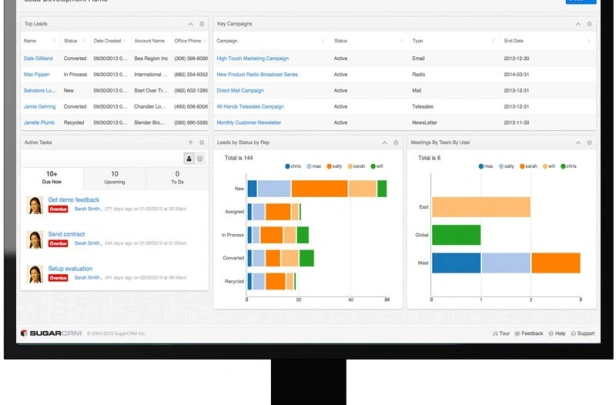Collapse the Top Leads panel

(x=190, y=23)
